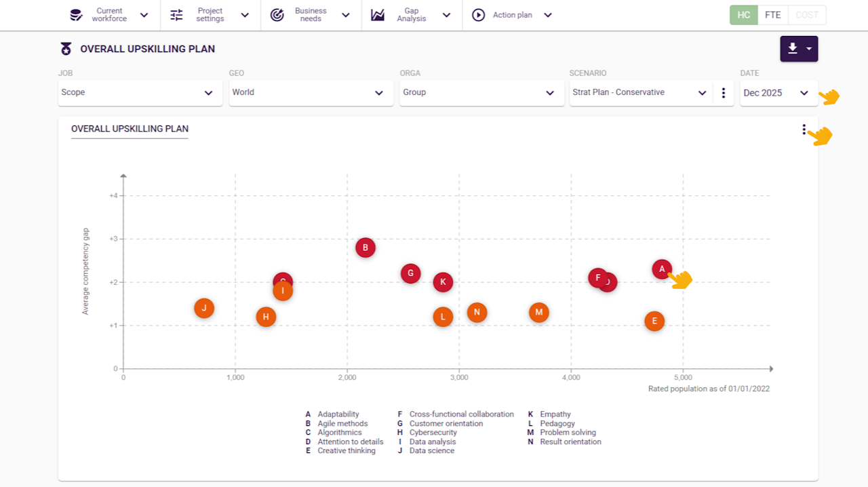Viewport: 868px width, 487px height.
Task: Click the orange Data science bubble J
Action: (x=204, y=308)
